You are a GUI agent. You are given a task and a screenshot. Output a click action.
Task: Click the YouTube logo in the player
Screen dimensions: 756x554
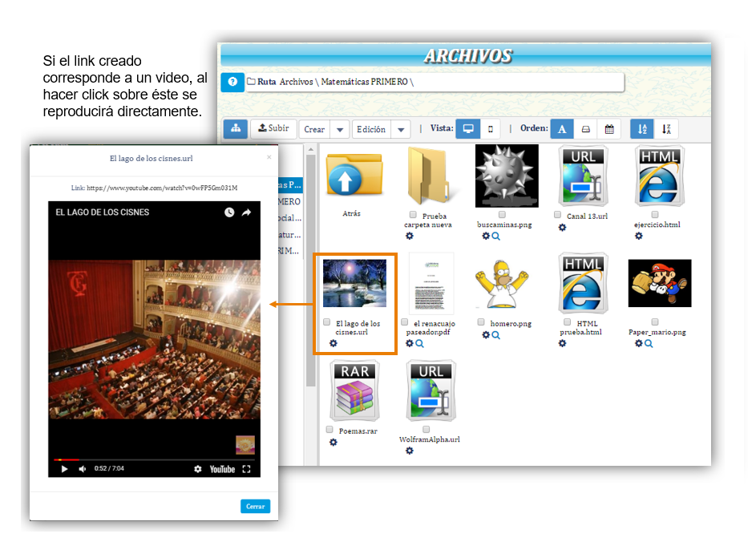pos(222,469)
